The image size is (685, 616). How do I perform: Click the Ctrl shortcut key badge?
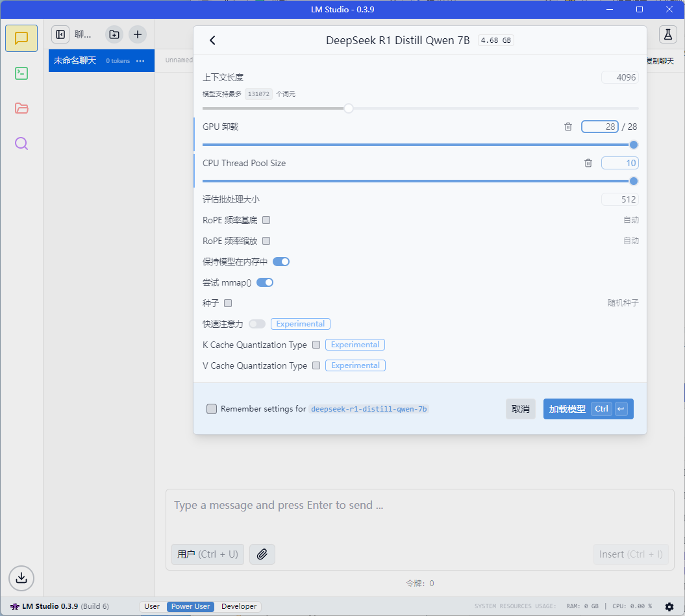point(601,409)
